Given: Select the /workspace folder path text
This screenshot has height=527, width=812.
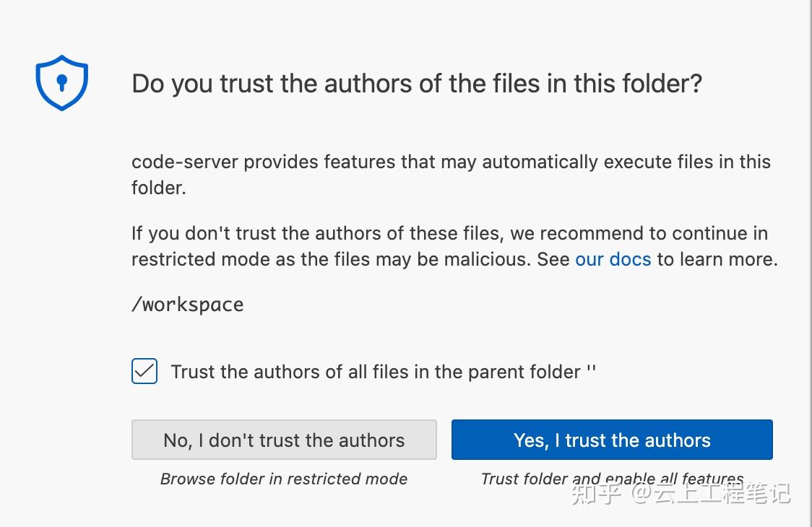Looking at the screenshot, I should click(187, 305).
